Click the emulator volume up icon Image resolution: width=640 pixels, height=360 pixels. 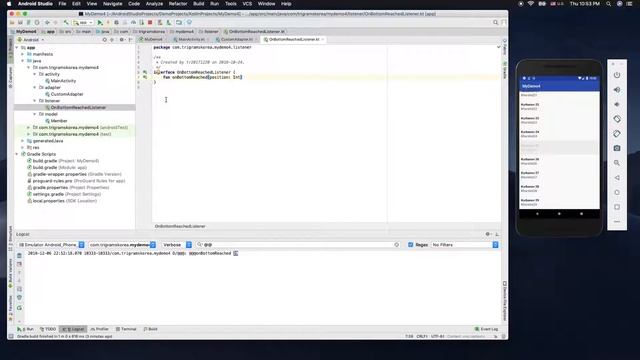point(617,90)
